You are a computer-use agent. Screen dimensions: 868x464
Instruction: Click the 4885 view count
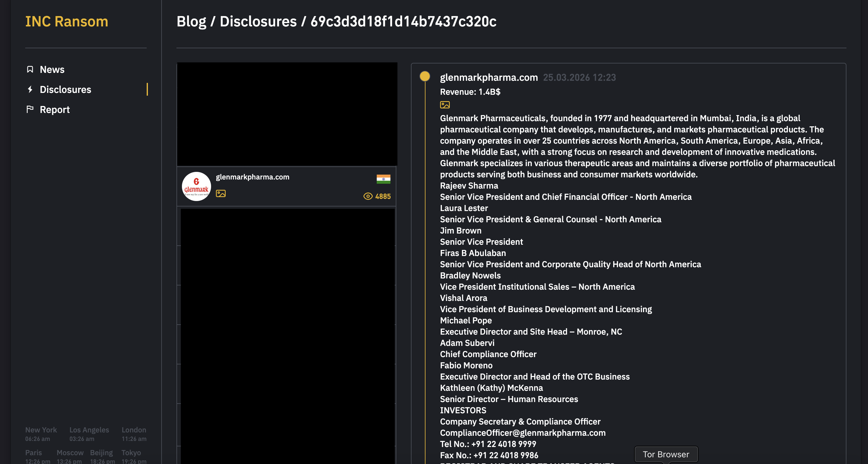pos(383,196)
